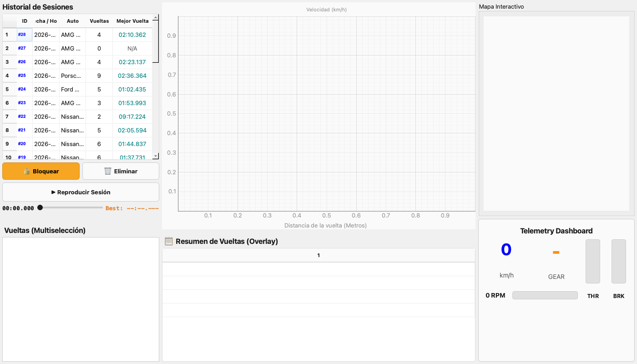Click the RPM progress bar

[545, 295]
